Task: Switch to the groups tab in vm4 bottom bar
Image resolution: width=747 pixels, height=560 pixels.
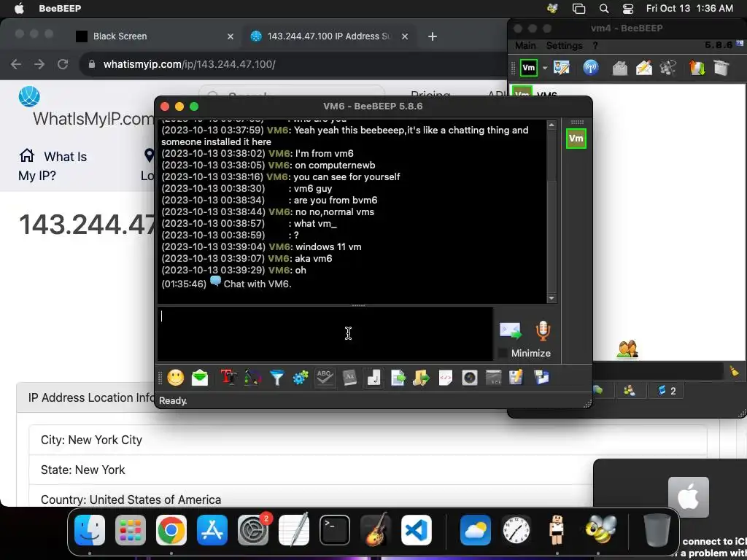Action: (x=630, y=391)
